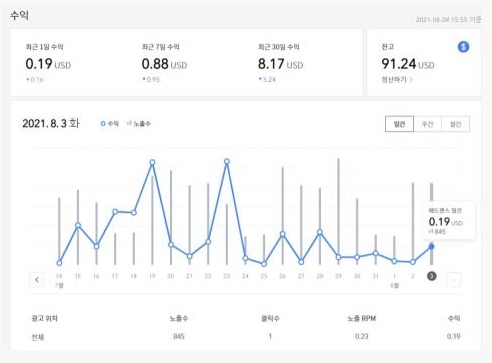Click the revenue point on the 15th
The width and height of the screenshot is (492, 363).
click(78, 225)
